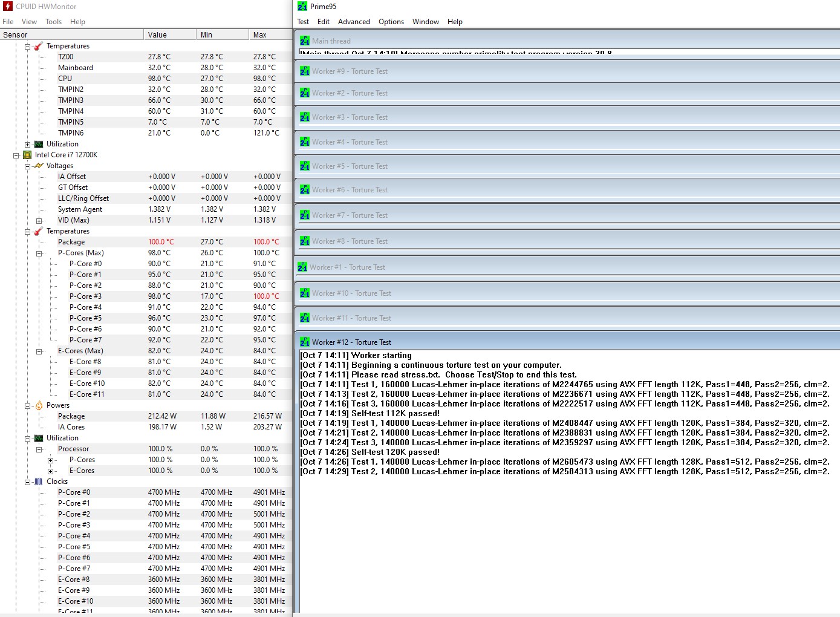Click the Powers flame icon in HWMonitor
Viewport: 840px width, 617px height.
click(39, 405)
